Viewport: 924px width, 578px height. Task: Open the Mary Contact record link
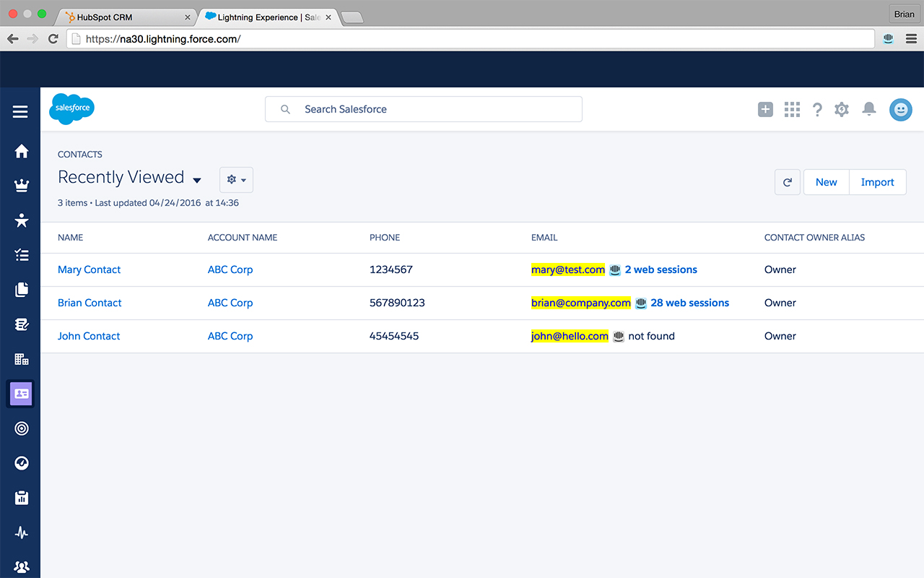(x=89, y=269)
